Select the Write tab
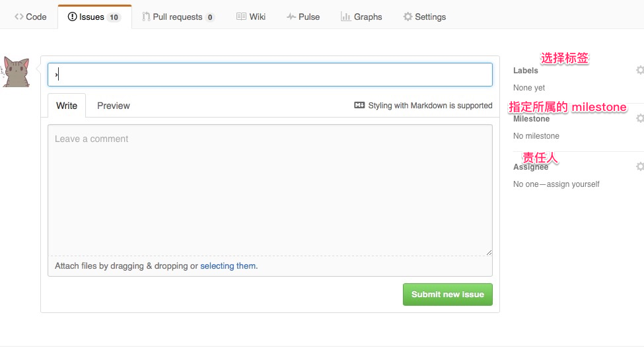 pos(67,106)
